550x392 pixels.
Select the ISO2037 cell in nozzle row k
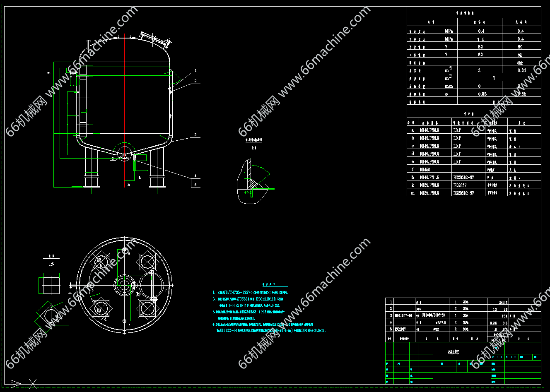click(460, 185)
